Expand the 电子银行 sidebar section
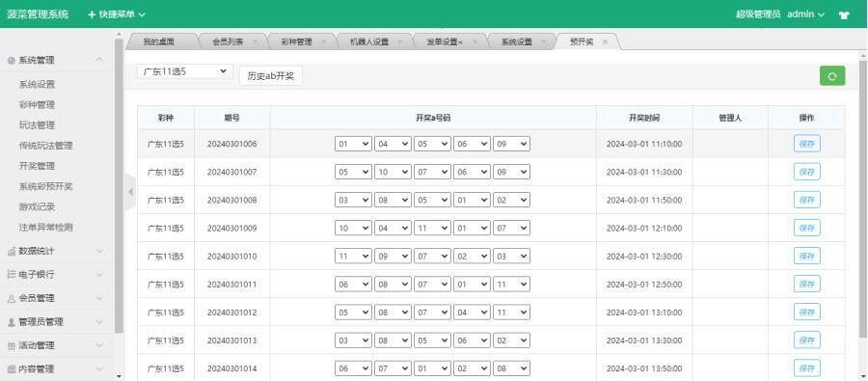The width and height of the screenshot is (868, 381). [x=99, y=274]
